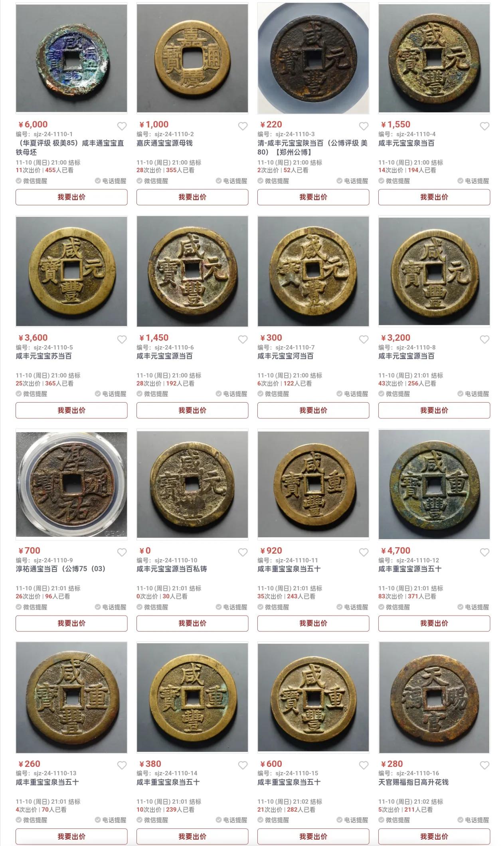Screen dimensions: 504x846
Task: Open 咸丰重宝宝泉当五十 title of lot sjz-24-1110-15
Action: (289, 782)
